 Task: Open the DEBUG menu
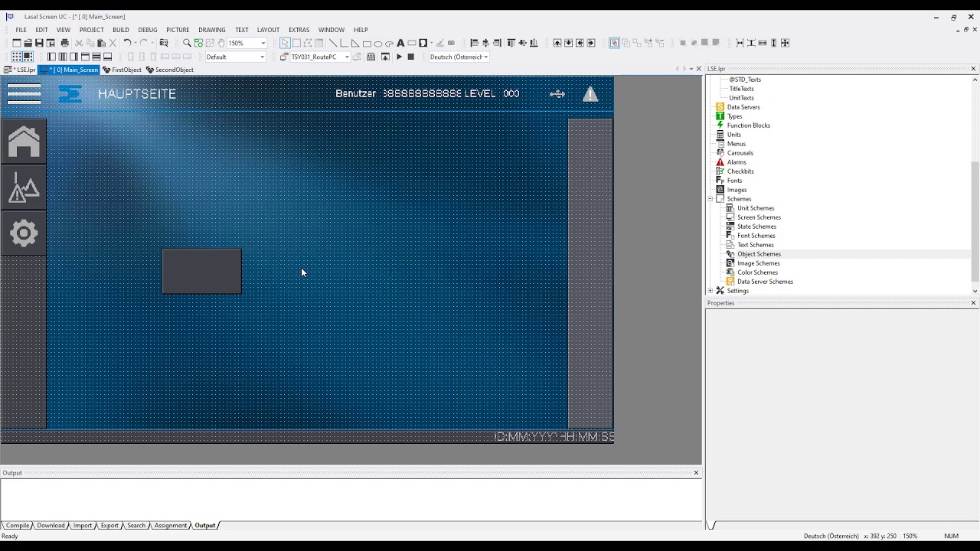[x=148, y=30]
